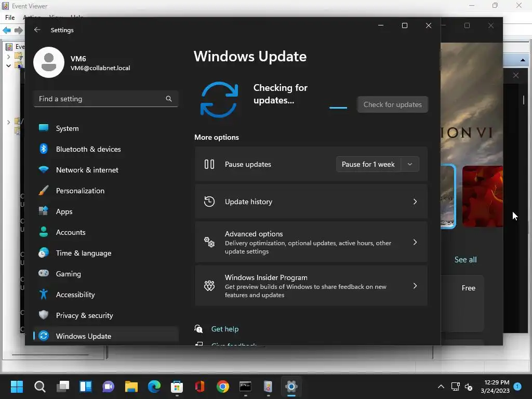Open Gaming settings
Screen dimensions: 532x399
coord(106,274)
